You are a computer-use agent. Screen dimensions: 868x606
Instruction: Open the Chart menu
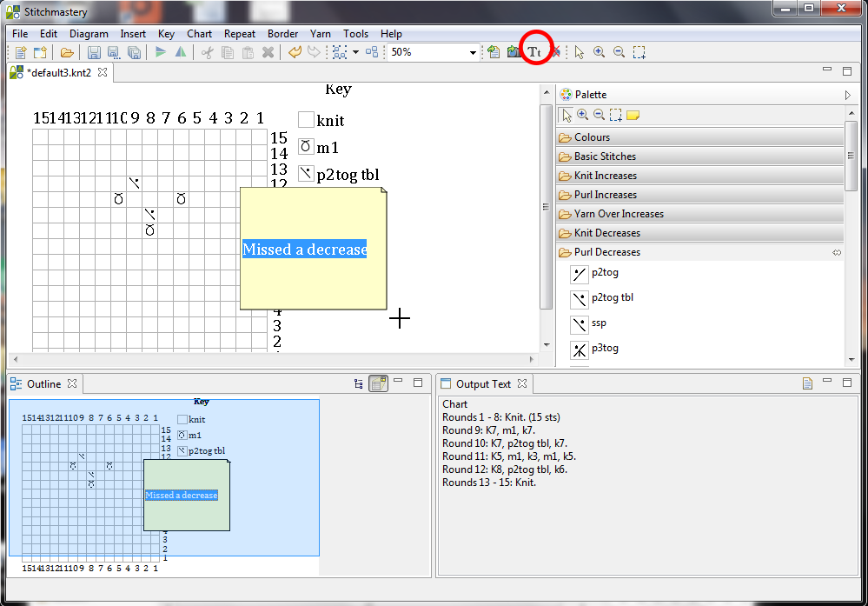tap(199, 34)
